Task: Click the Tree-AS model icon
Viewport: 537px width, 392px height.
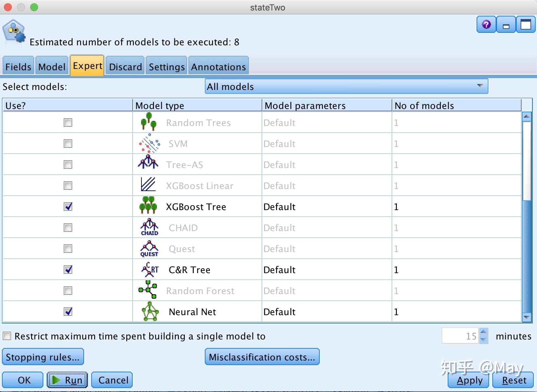Action: [148, 164]
